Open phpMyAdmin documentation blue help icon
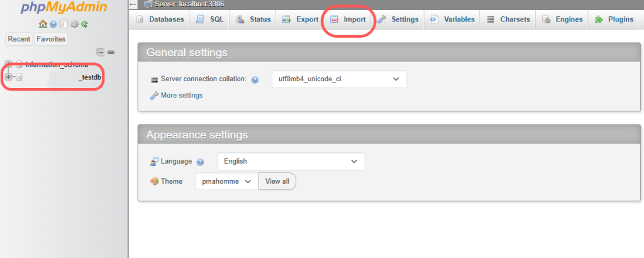This screenshot has height=258, width=644. click(53, 24)
